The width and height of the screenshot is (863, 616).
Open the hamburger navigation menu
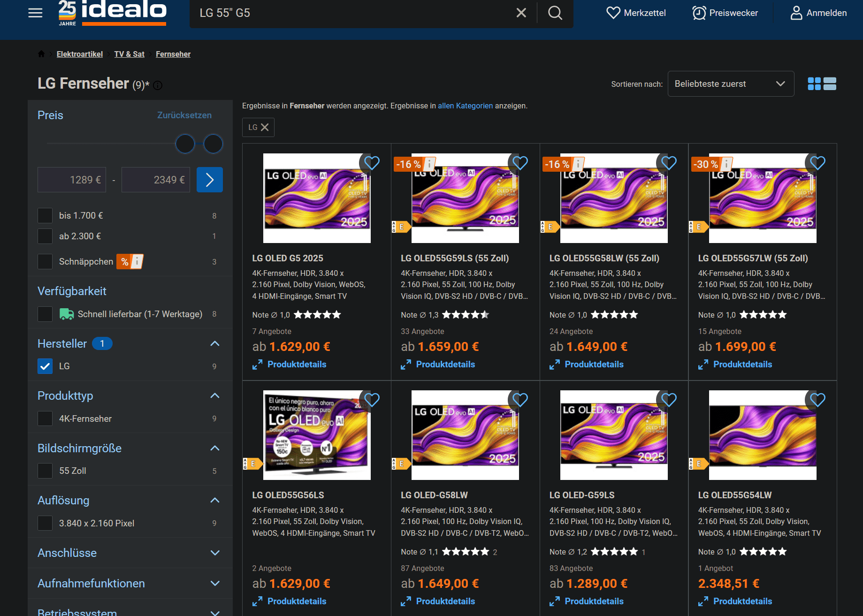35,13
